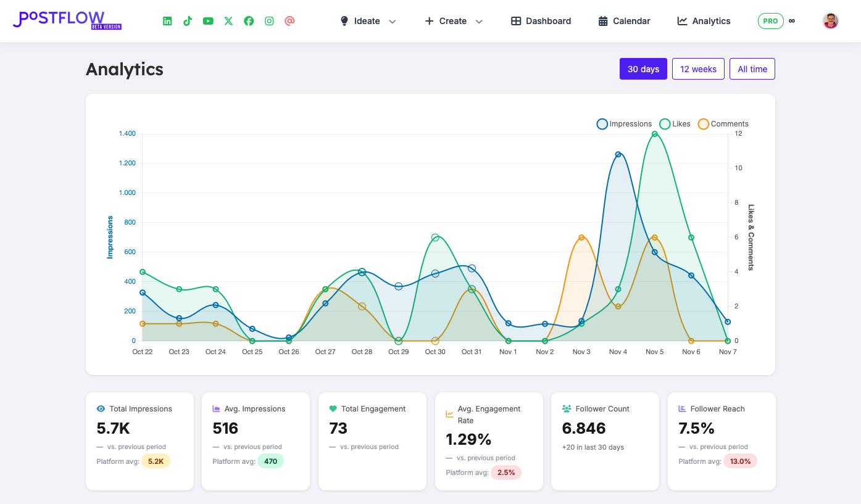Screen dimensions: 861x504
Task: Select the Threads icon in the header
Action: (289, 20)
